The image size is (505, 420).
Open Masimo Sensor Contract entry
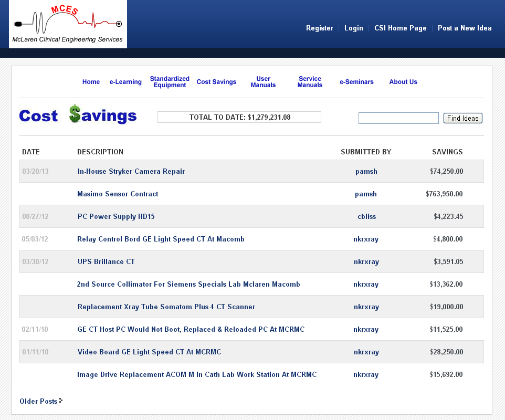[x=118, y=194]
